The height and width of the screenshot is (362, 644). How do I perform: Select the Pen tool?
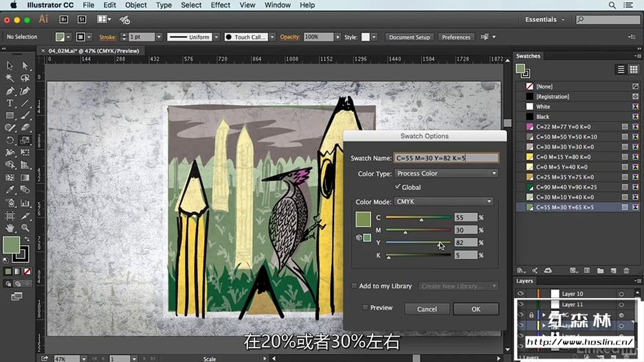(x=10, y=91)
